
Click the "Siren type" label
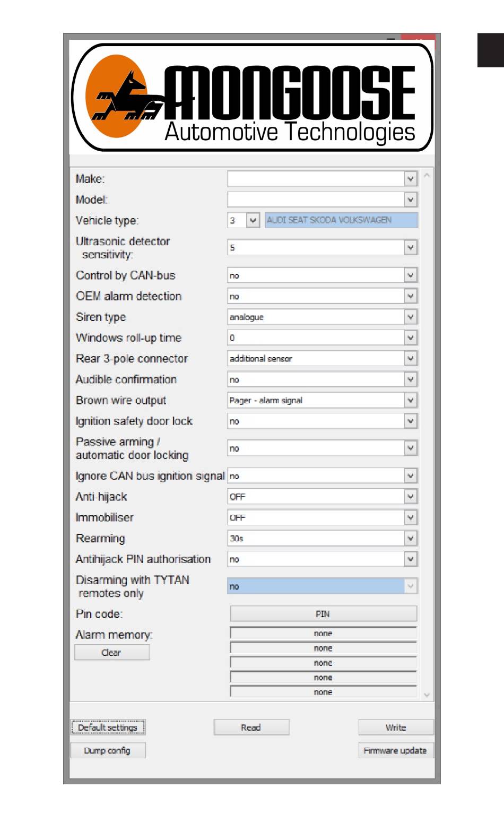101,317
